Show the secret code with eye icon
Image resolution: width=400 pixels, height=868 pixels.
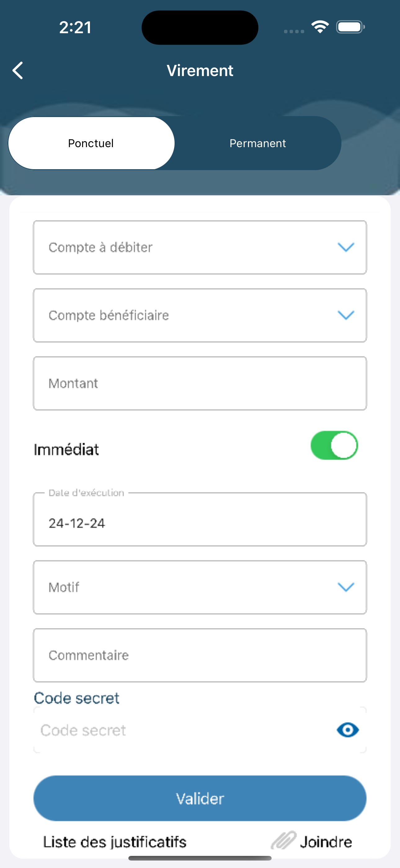(x=348, y=730)
